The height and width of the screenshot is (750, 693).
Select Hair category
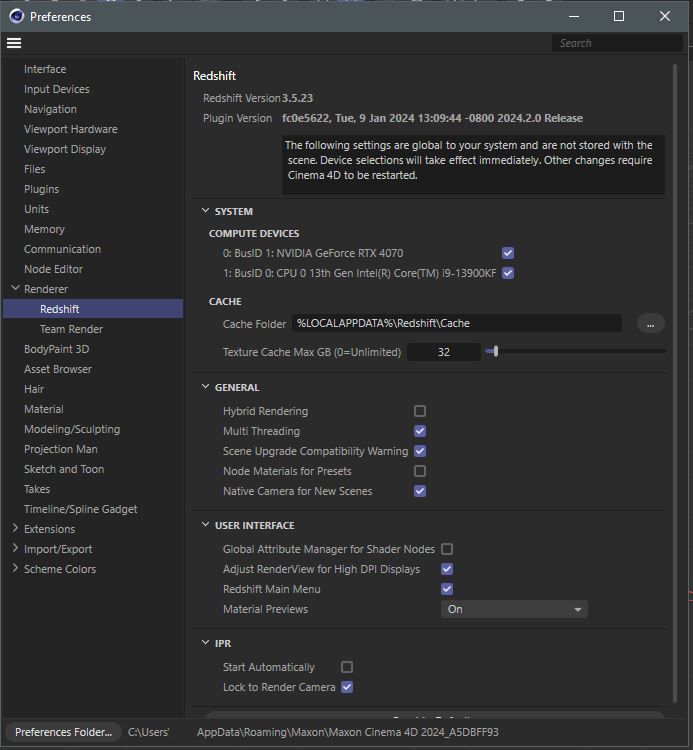(x=33, y=389)
